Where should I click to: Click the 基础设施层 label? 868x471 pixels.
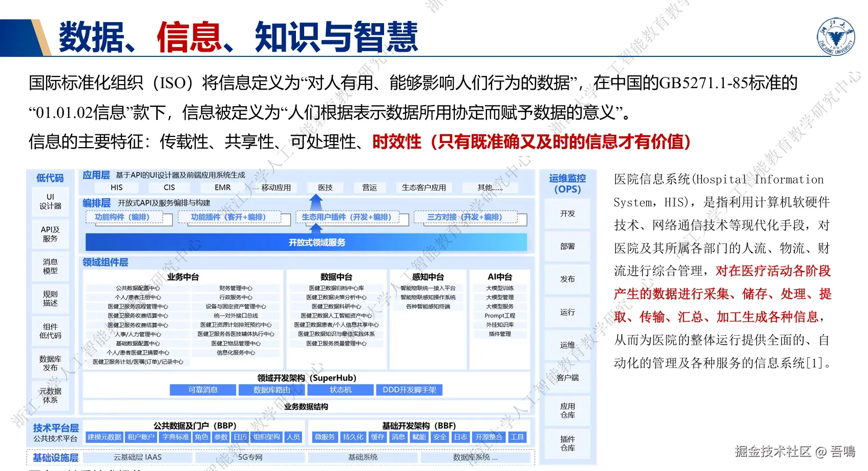tap(55, 458)
